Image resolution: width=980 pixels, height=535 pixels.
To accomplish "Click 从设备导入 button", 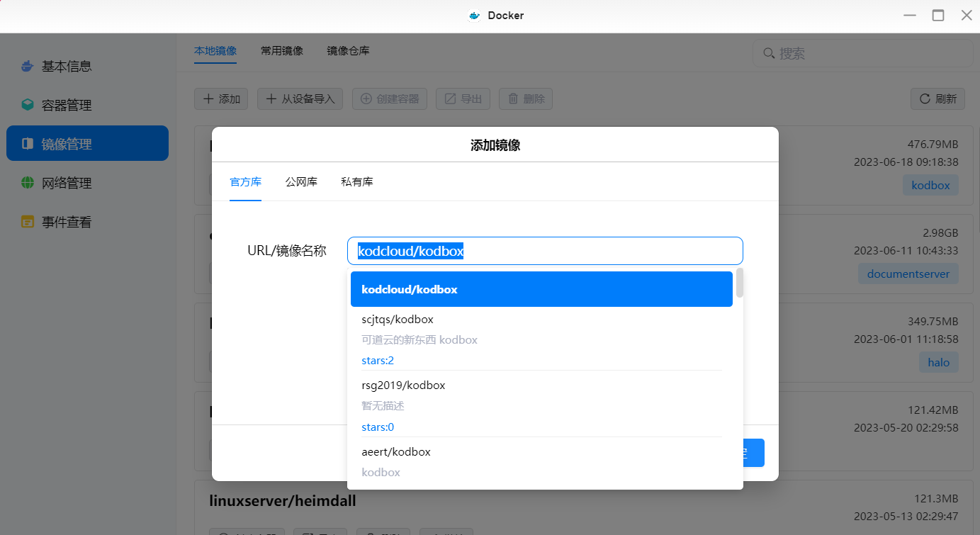I will coord(300,99).
